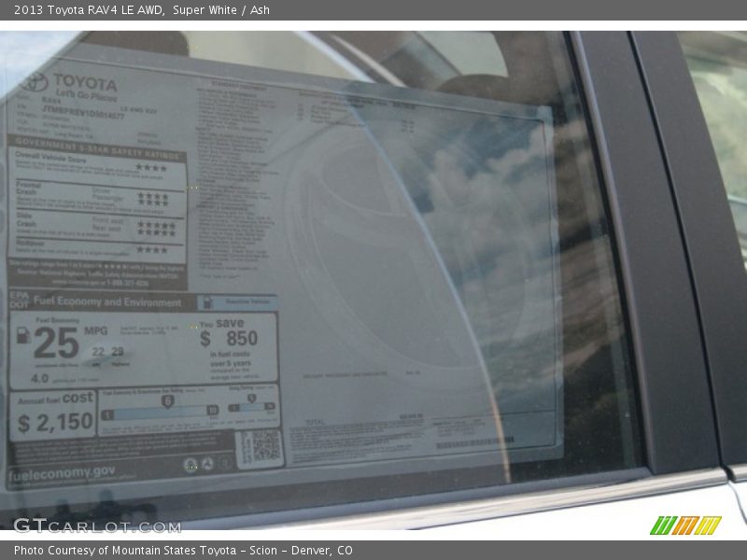
Task: Select the Overall Vehicle Score star rating
Action: (x=153, y=166)
